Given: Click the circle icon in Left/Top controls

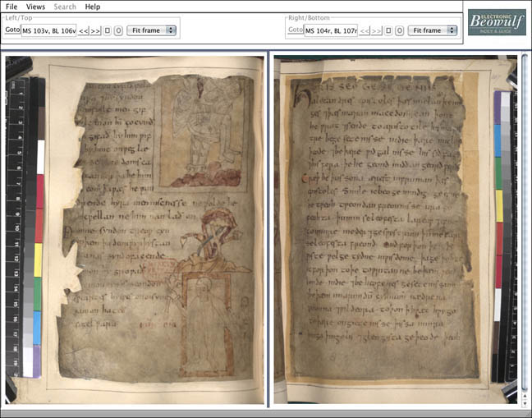Looking at the screenshot, I should 118,30.
